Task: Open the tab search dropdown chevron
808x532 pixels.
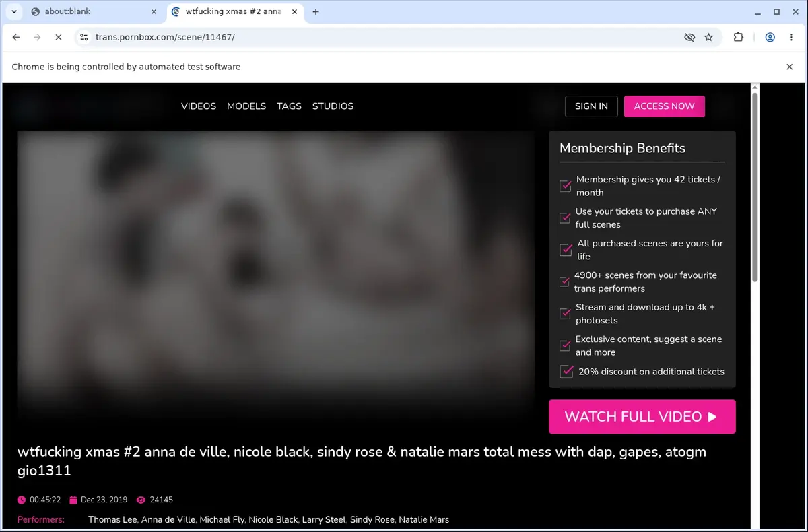Action: pos(13,11)
